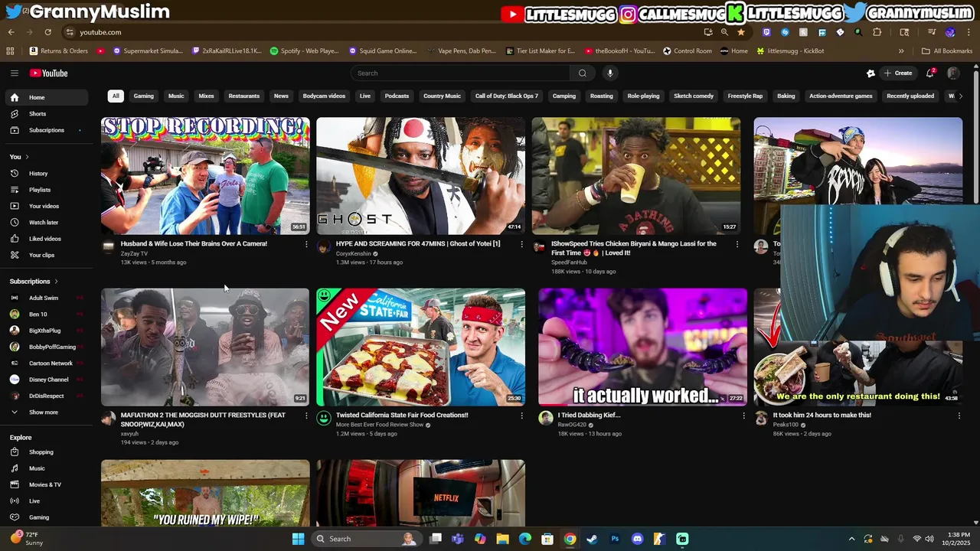This screenshot has height=551, width=980.
Task: Click the bookmark star in address bar
Action: click(741, 32)
